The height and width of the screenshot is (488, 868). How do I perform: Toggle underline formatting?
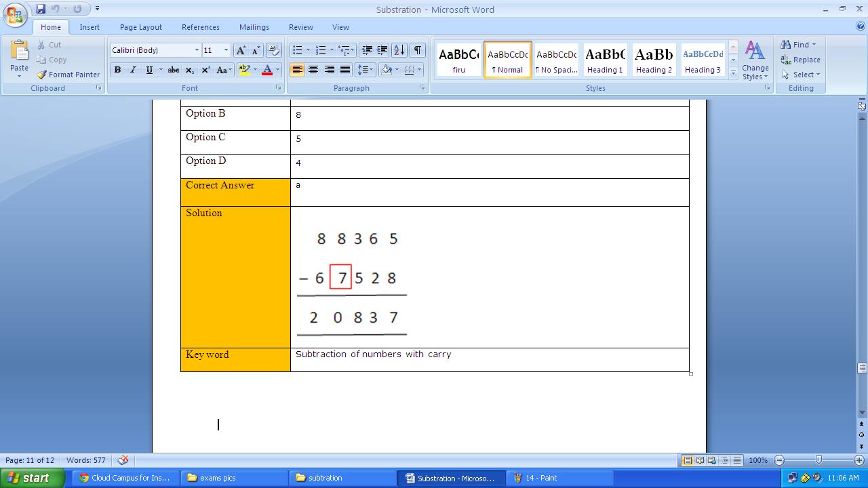(149, 70)
